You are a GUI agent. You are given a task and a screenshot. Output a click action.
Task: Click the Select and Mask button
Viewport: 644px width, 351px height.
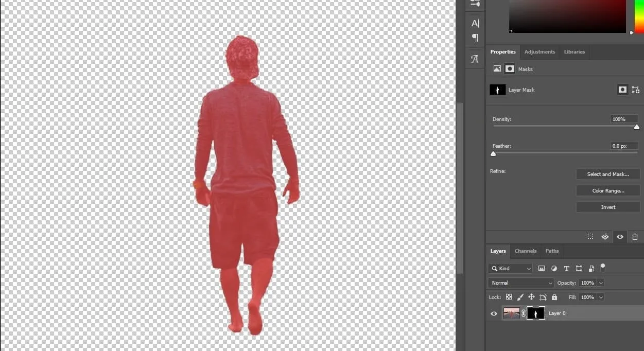point(607,174)
